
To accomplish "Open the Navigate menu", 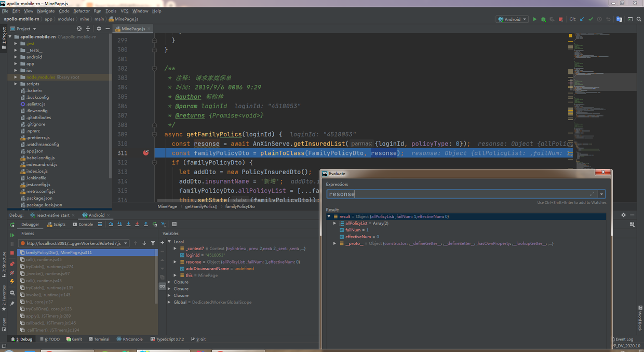I will (x=46, y=11).
